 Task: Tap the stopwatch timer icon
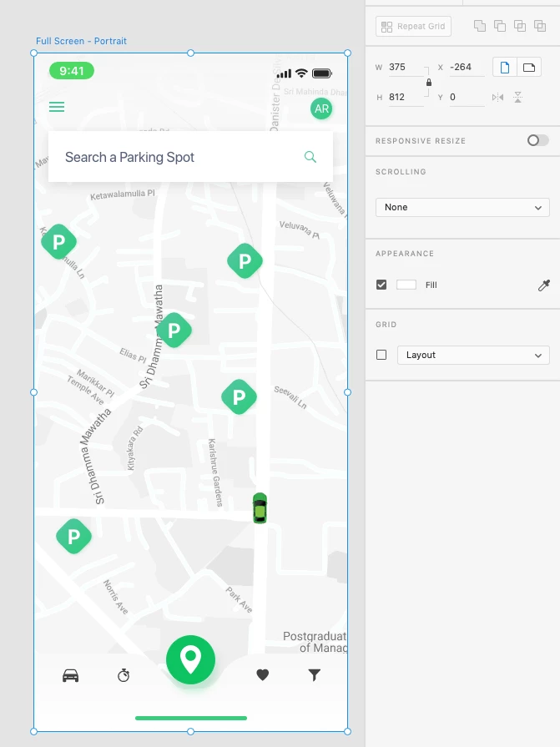pos(124,675)
